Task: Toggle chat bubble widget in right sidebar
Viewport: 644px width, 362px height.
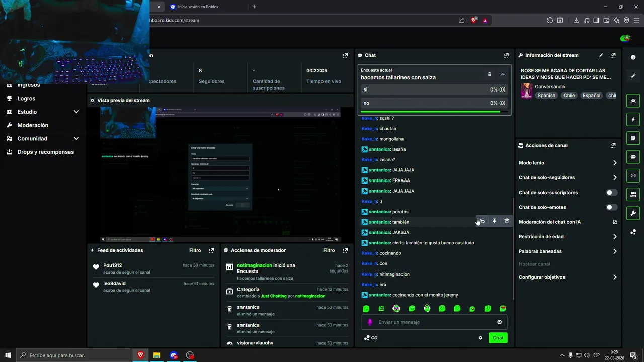Action: [x=633, y=157]
